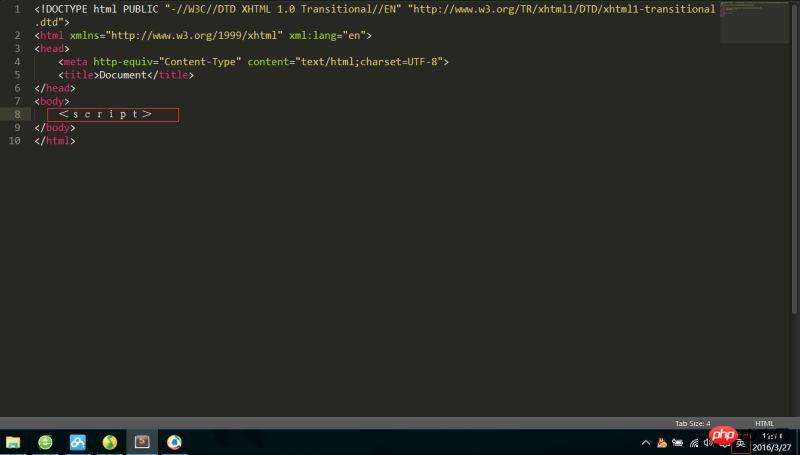Select line number 9 in gutter

point(17,128)
